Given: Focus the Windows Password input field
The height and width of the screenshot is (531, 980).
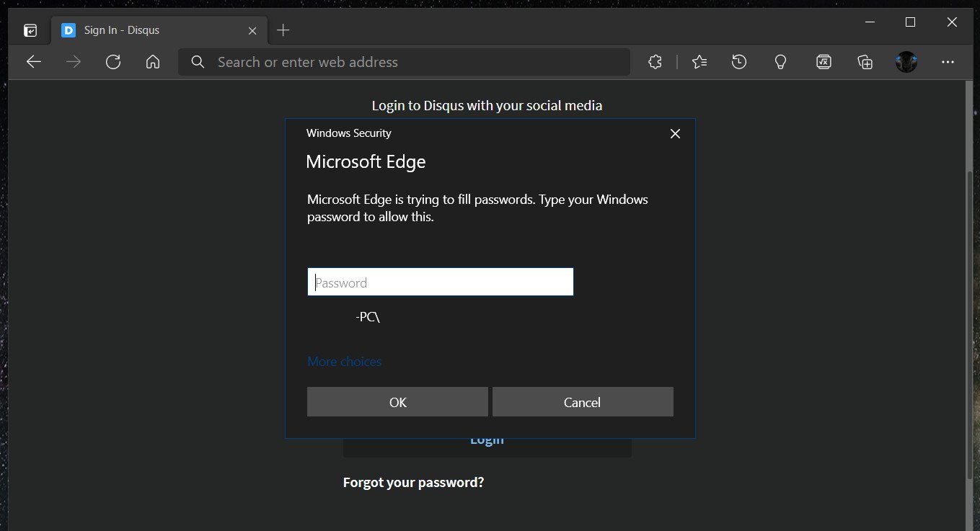Looking at the screenshot, I should (x=440, y=282).
